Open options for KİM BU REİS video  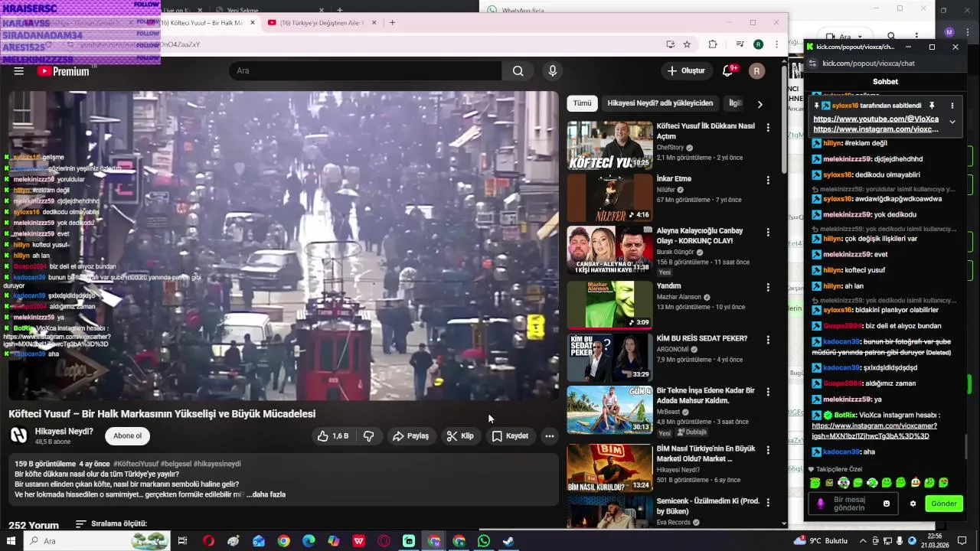click(768, 340)
